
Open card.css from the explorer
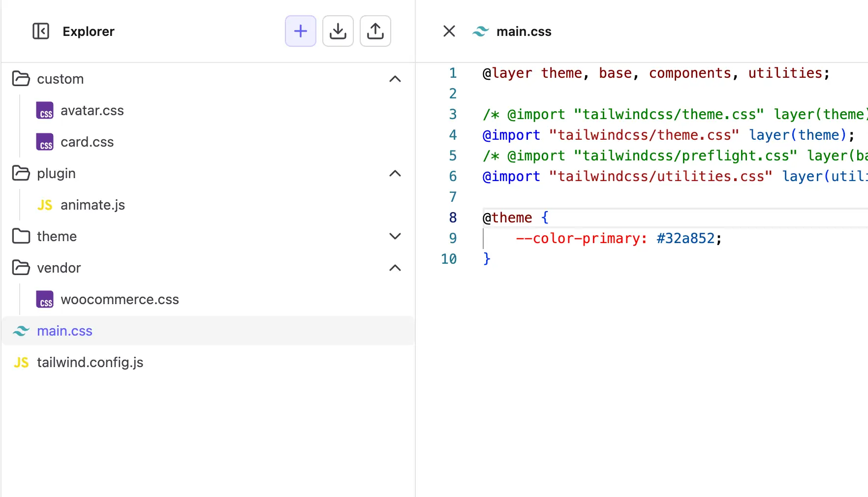pyautogui.click(x=87, y=142)
